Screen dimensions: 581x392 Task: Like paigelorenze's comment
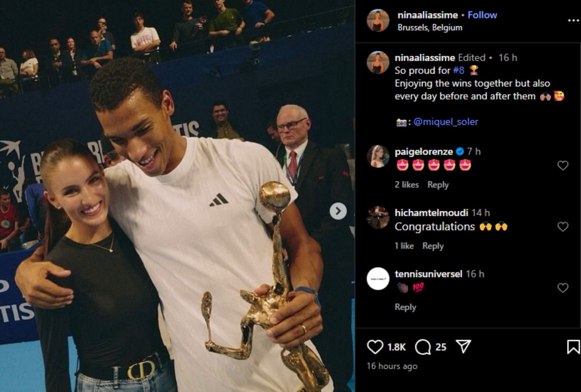[x=563, y=166]
